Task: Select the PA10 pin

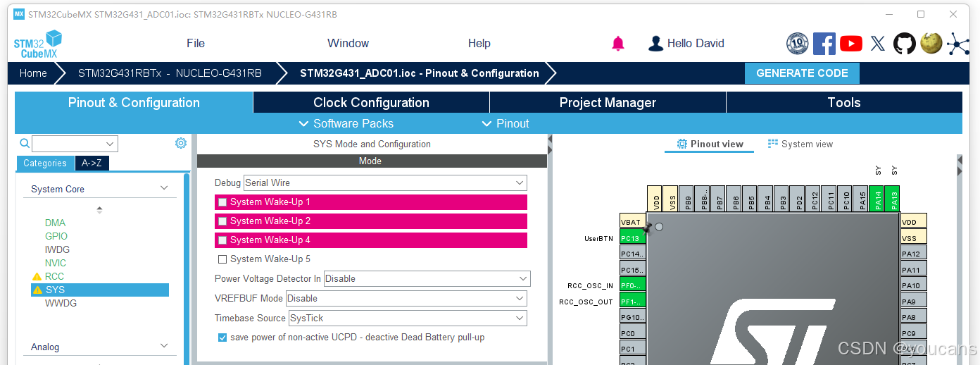Action: [914, 285]
